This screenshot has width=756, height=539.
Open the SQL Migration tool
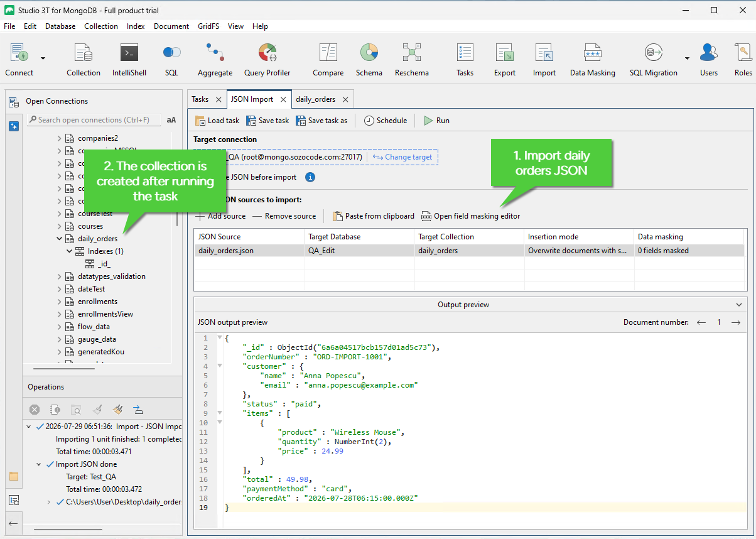[654, 60]
